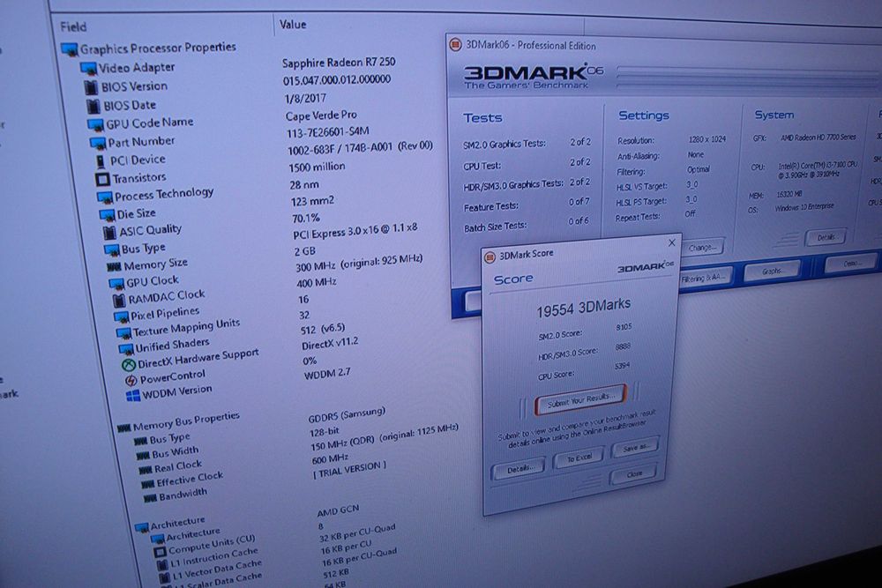Click the Compute Units (CU) icon
The image size is (882, 588).
coord(161,552)
